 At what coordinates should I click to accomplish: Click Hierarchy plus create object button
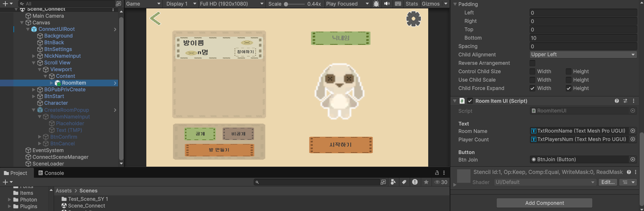click(x=8, y=4)
